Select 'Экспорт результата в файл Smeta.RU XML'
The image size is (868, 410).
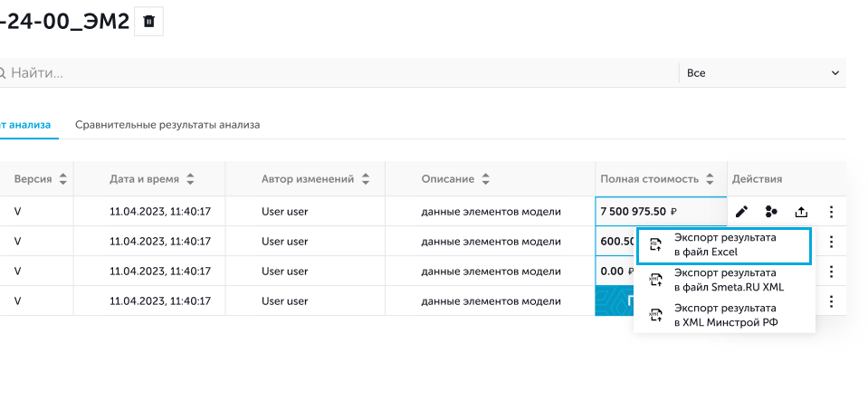723,280
